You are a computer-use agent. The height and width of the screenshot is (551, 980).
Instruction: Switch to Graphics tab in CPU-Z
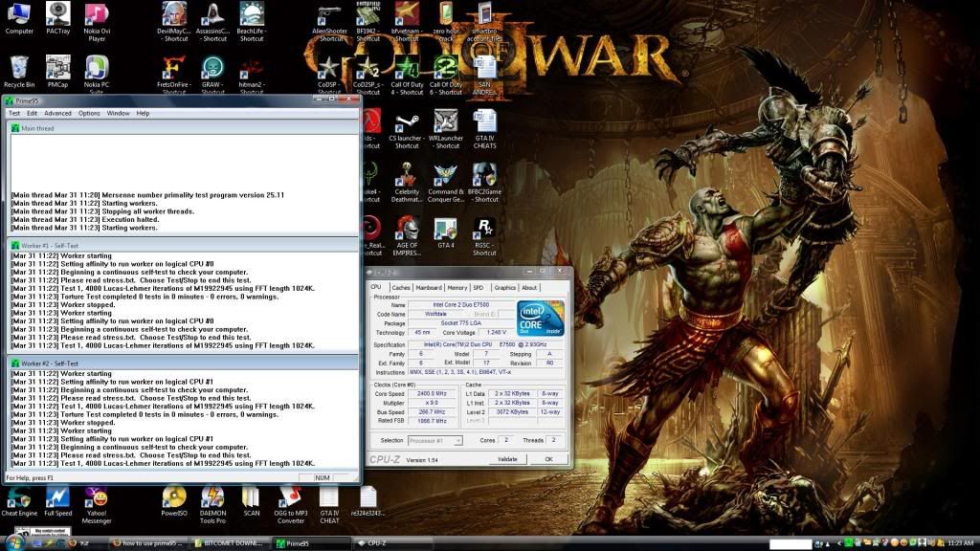[x=504, y=287]
